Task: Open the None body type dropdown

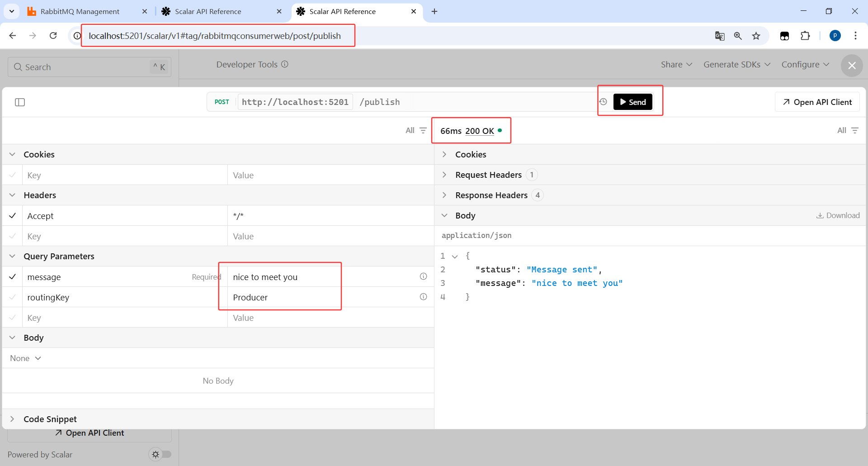Action: tap(26, 358)
